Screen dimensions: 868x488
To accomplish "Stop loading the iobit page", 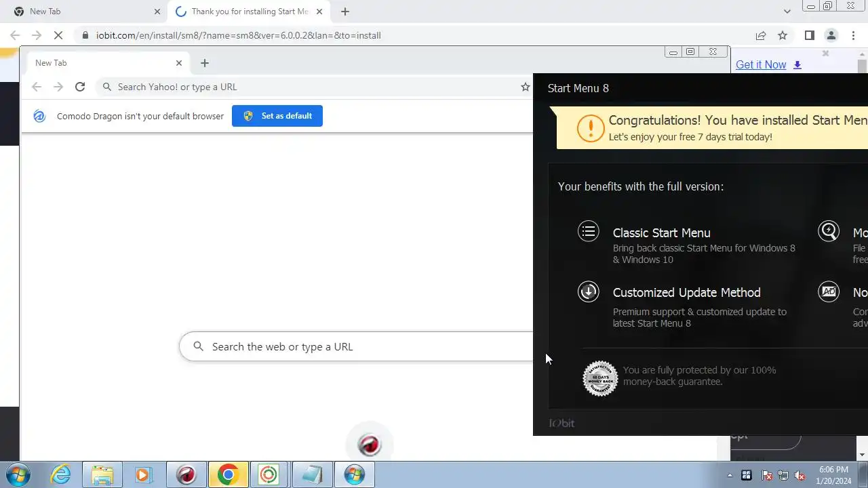I will pyautogui.click(x=58, y=35).
